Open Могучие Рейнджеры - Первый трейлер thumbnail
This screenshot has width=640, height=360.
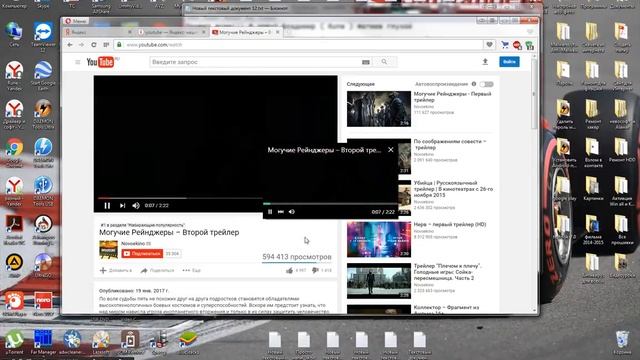pyautogui.click(x=379, y=109)
